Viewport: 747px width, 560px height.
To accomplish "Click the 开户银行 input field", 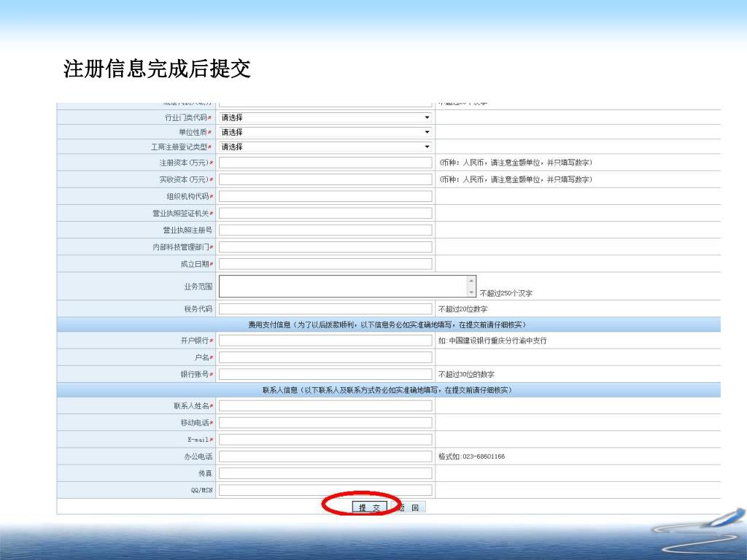I will click(325, 341).
